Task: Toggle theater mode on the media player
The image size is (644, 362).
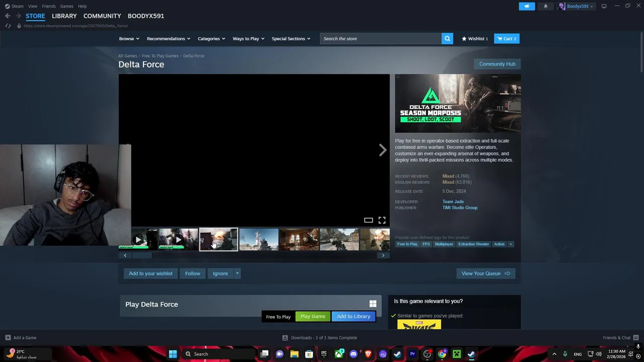Action: click(368, 220)
